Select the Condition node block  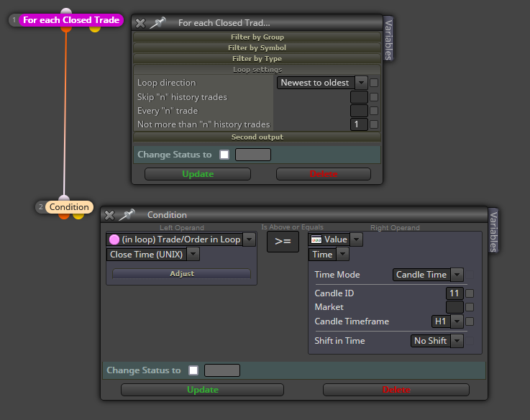tap(69, 207)
